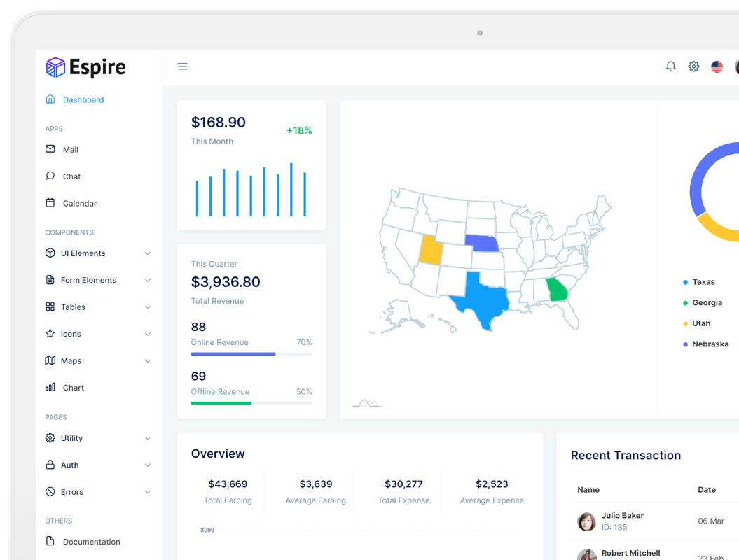This screenshot has height=560, width=739.
Task: Click the Mail envelope icon
Action: [x=50, y=149]
